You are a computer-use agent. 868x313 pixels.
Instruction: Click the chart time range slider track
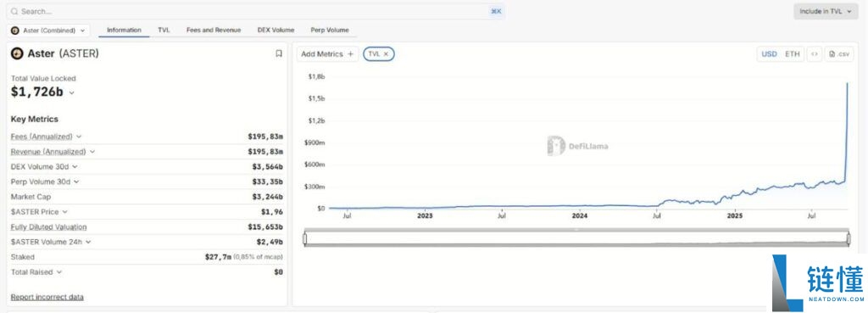pyautogui.click(x=576, y=238)
